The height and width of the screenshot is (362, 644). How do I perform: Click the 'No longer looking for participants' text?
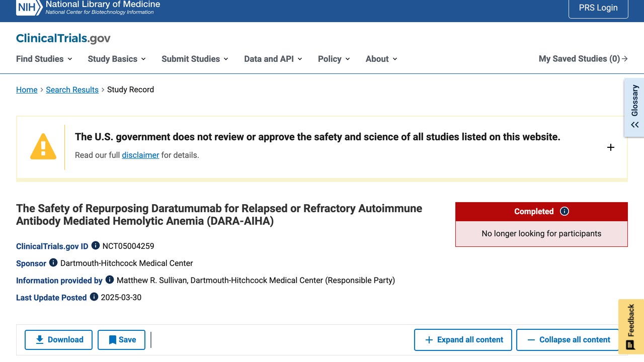541,233
